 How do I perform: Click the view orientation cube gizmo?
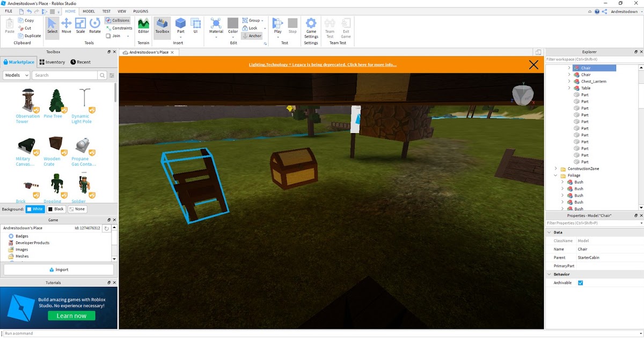tap(522, 95)
